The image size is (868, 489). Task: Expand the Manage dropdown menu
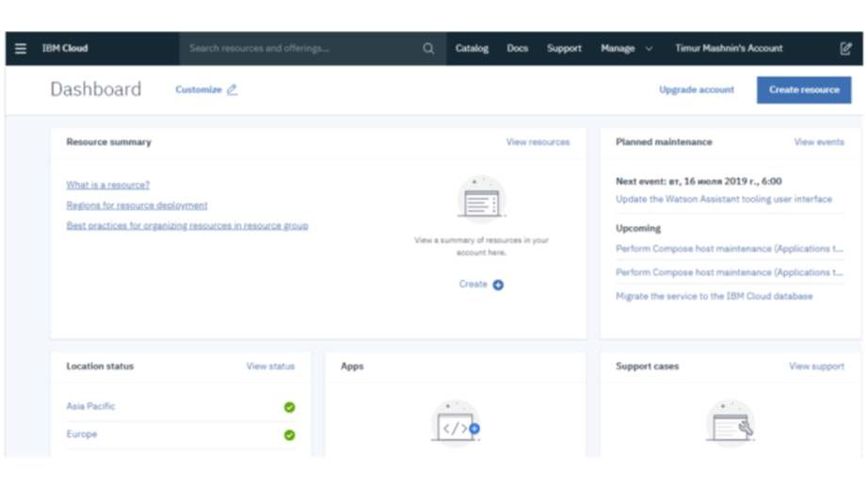tap(626, 49)
